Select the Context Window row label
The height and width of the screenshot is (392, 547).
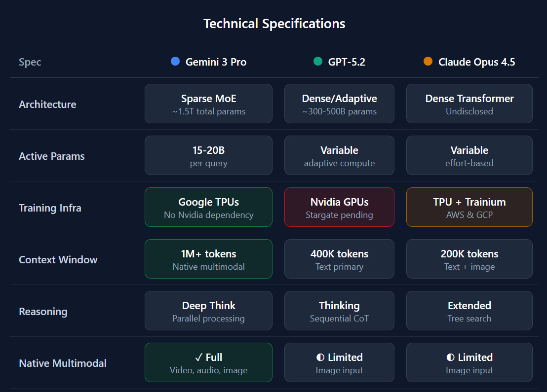tap(58, 259)
